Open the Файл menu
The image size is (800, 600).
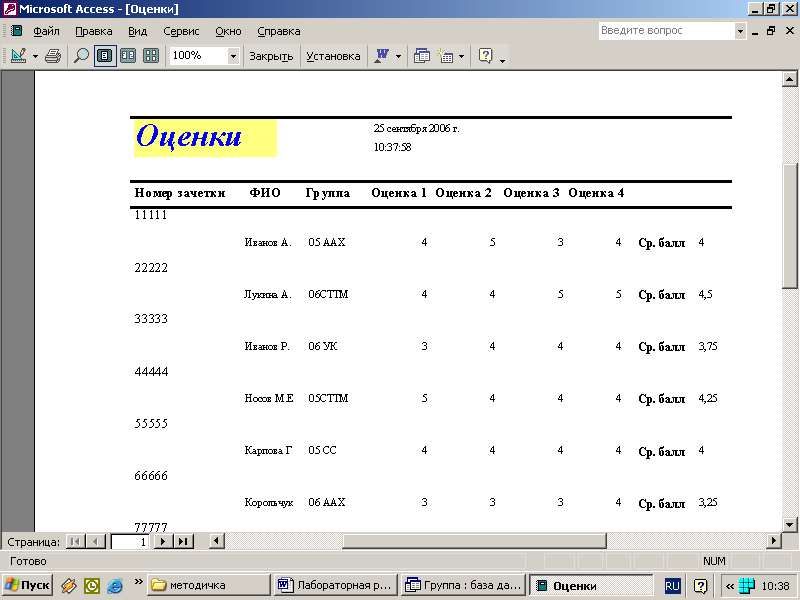coord(46,31)
